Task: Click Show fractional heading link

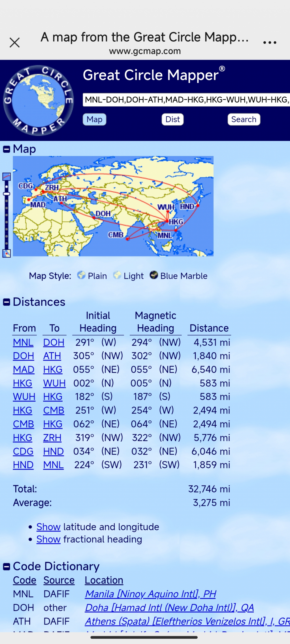Action: click(x=48, y=540)
